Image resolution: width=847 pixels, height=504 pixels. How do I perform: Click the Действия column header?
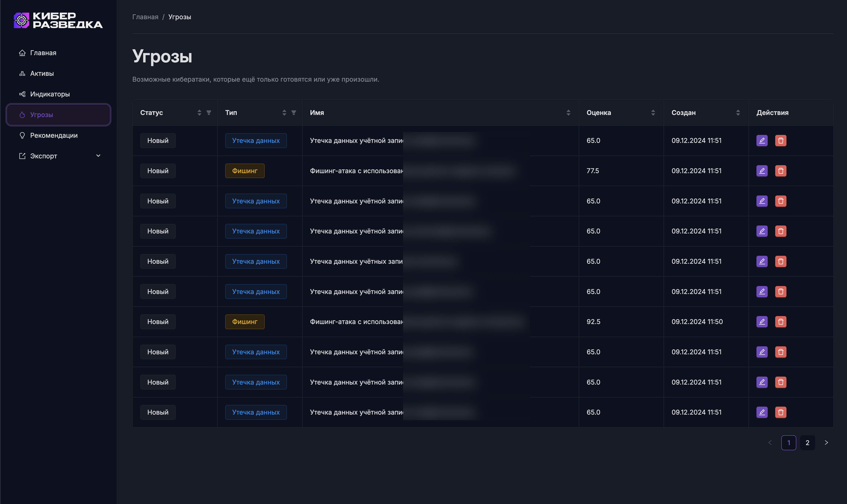click(x=772, y=113)
